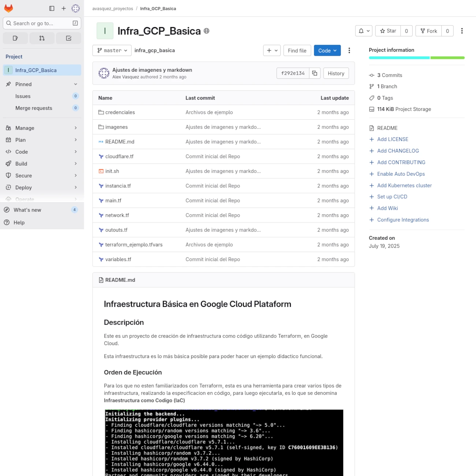
Task: Open main.tf file
Action: (x=113, y=201)
